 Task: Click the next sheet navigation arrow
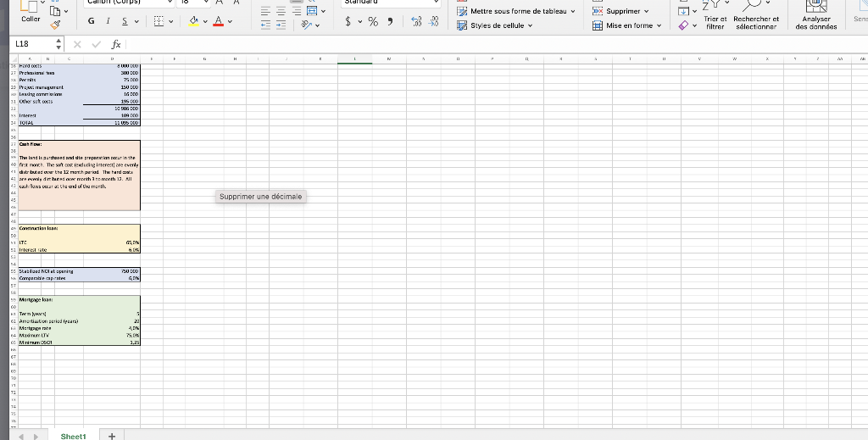click(36, 437)
